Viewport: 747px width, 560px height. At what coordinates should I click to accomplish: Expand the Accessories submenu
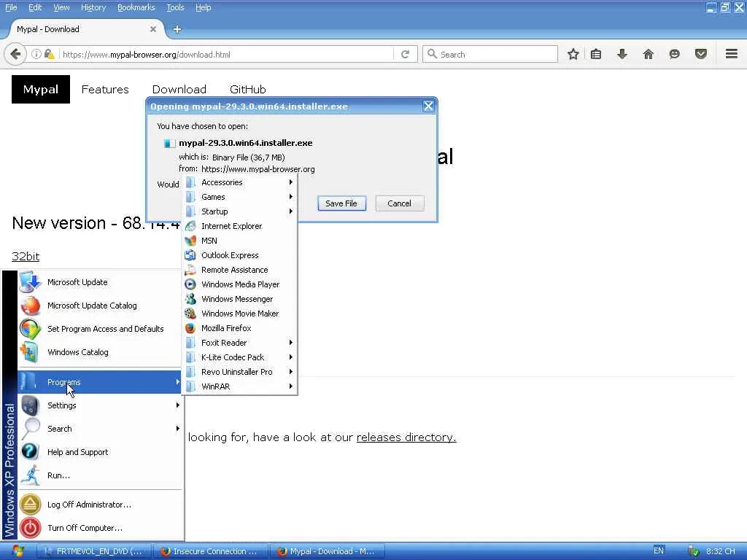tap(239, 182)
